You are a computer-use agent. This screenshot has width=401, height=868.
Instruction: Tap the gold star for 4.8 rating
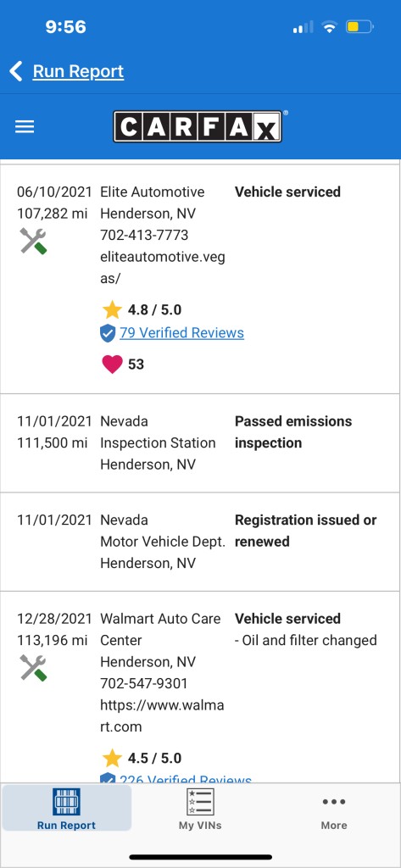tap(112, 309)
